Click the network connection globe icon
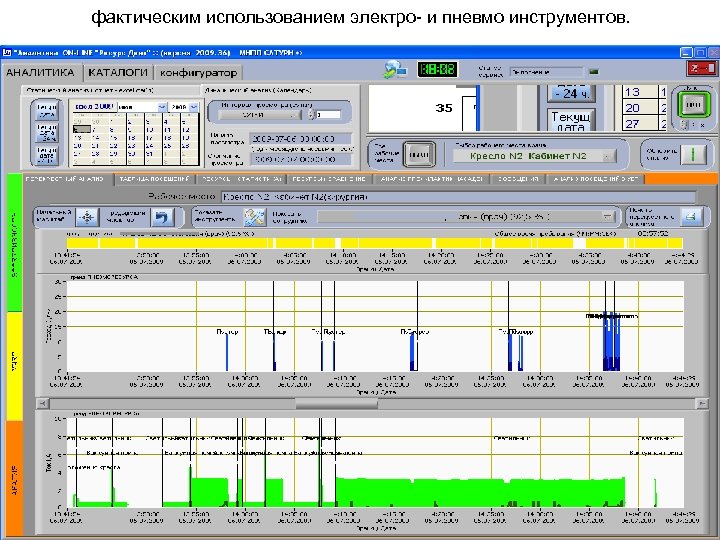This screenshot has width=720, height=540. [394, 70]
